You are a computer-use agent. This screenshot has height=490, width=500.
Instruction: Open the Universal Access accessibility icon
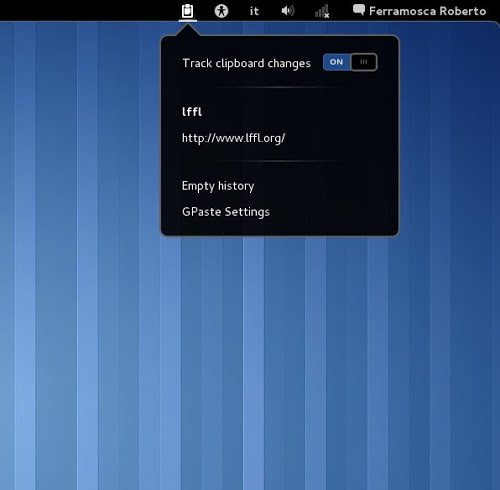click(221, 11)
